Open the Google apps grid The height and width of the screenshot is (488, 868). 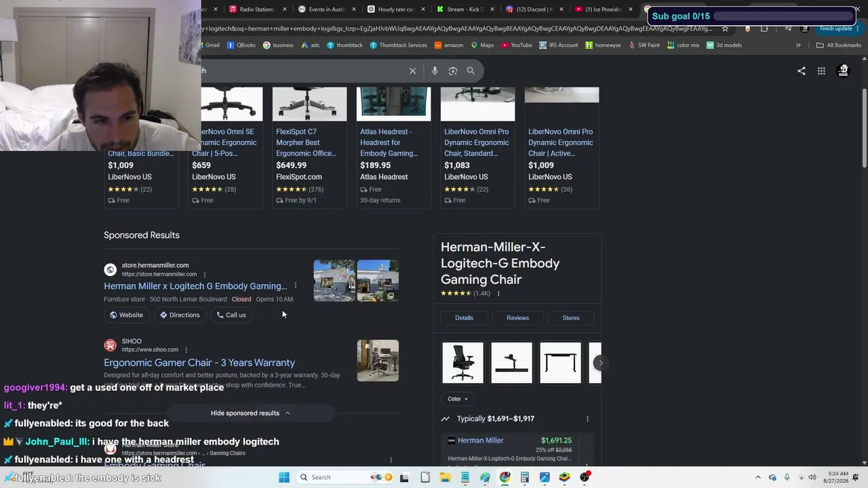[821, 70]
